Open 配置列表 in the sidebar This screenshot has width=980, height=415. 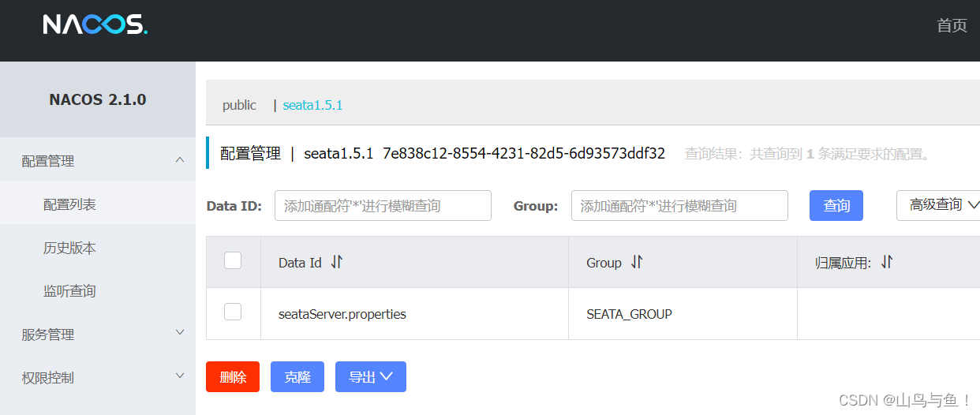pyautogui.click(x=98, y=204)
